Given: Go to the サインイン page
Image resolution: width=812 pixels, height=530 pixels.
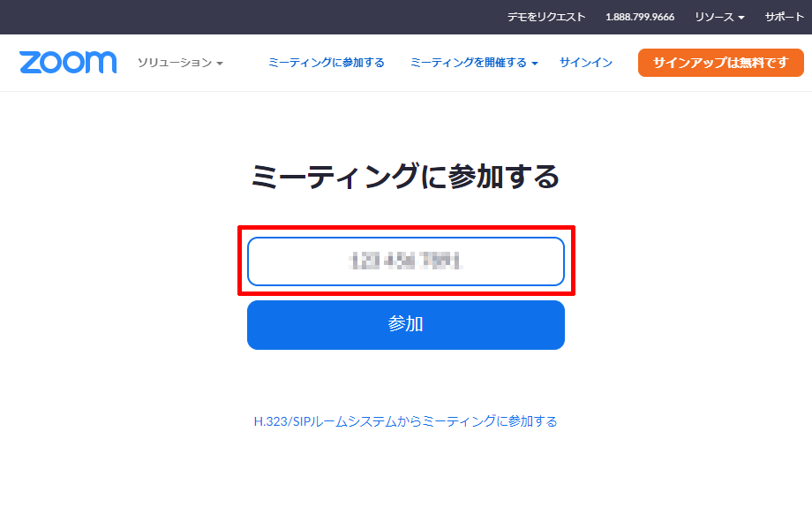Looking at the screenshot, I should pos(586,63).
